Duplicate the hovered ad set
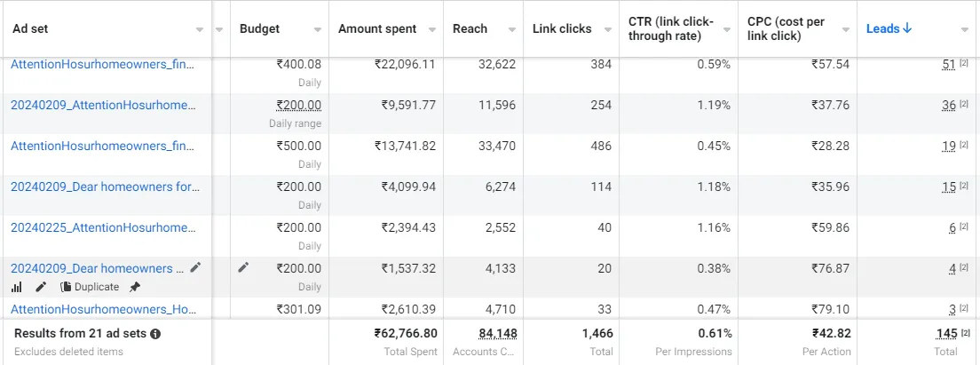Viewport: 980px width, 365px height. tap(90, 287)
